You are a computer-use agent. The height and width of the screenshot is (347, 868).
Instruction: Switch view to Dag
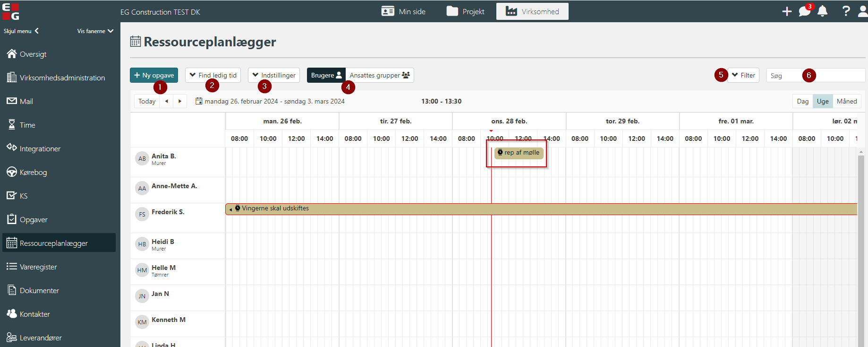pos(802,101)
